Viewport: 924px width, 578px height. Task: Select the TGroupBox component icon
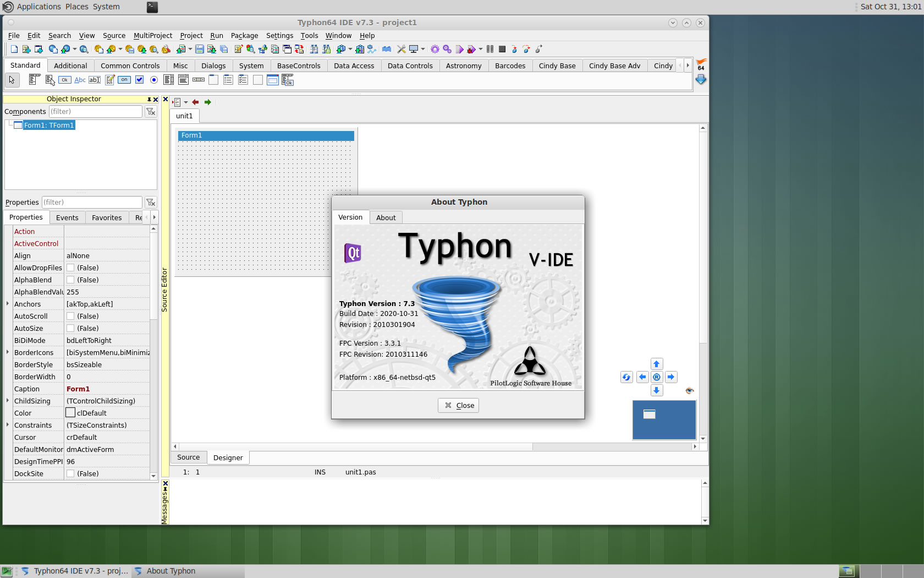[213, 80]
